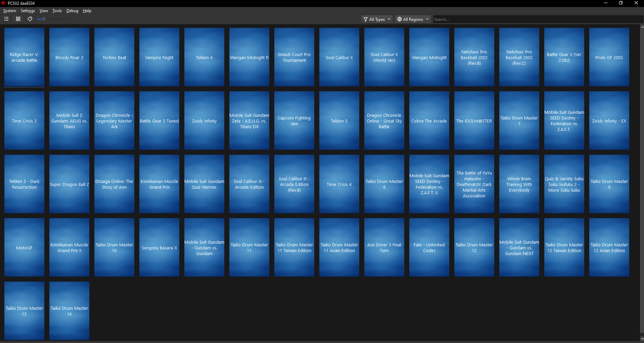Click the PCSX2 logo in the title bar
This screenshot has width=644, height=343.
[x=4, y=3]
